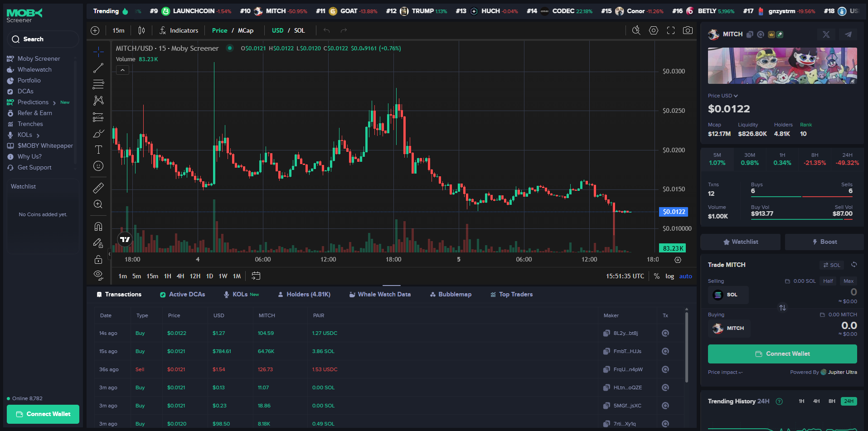Open the MITCH X (Twitter) link
868x431 pixels.
click(826, 34)
